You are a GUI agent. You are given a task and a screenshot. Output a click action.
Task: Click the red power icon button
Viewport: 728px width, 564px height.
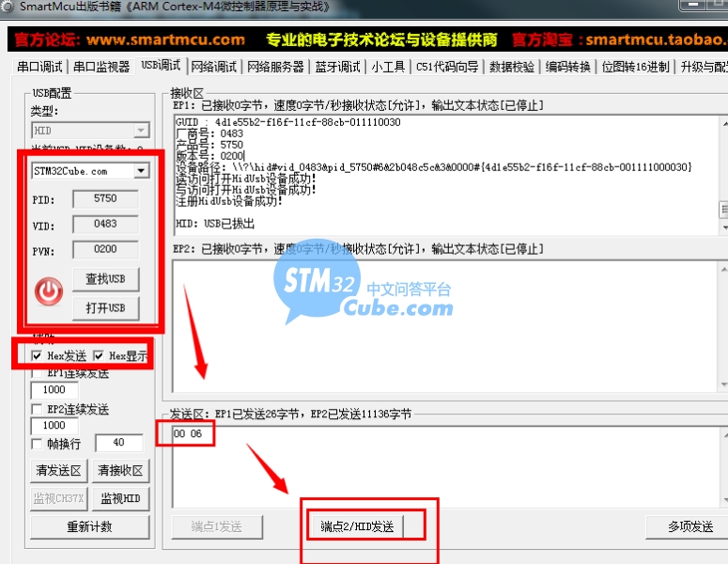tap(49, 291)
